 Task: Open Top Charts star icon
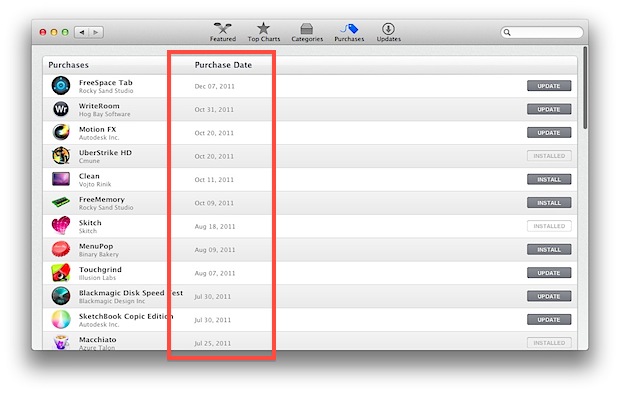263,28
